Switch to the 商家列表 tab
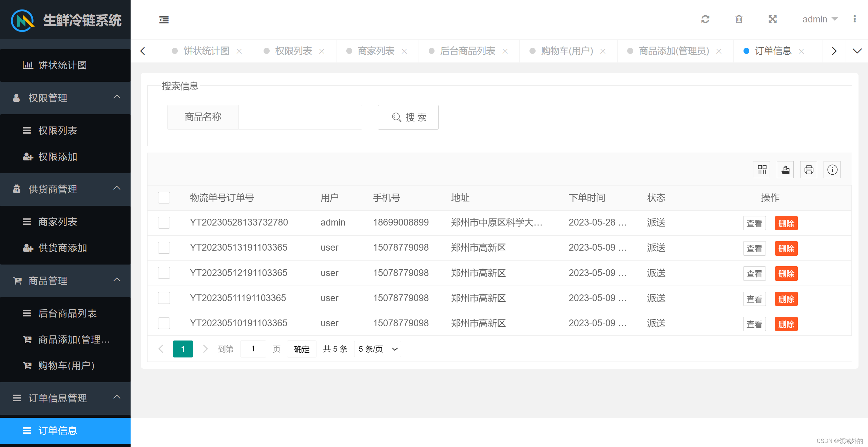This screenshot has height=447, width=868. click(x=376, y=51)
